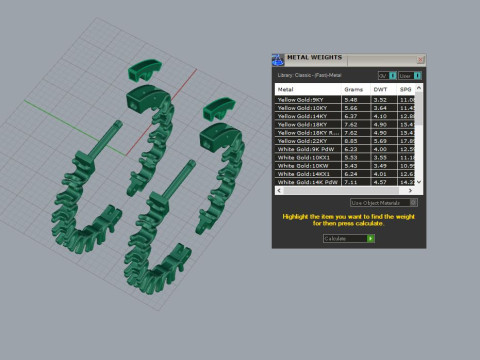The image size is (480, 360).
Task: Click the 5.48 grams value cell
Action: pyautogui.click(x=356, y=100)
